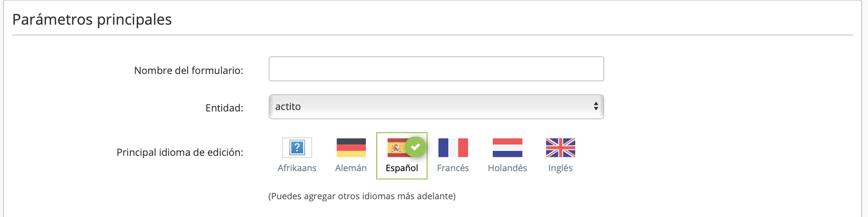
Task: Click the Entidad dropdown arrows
Action: point(596,107)
